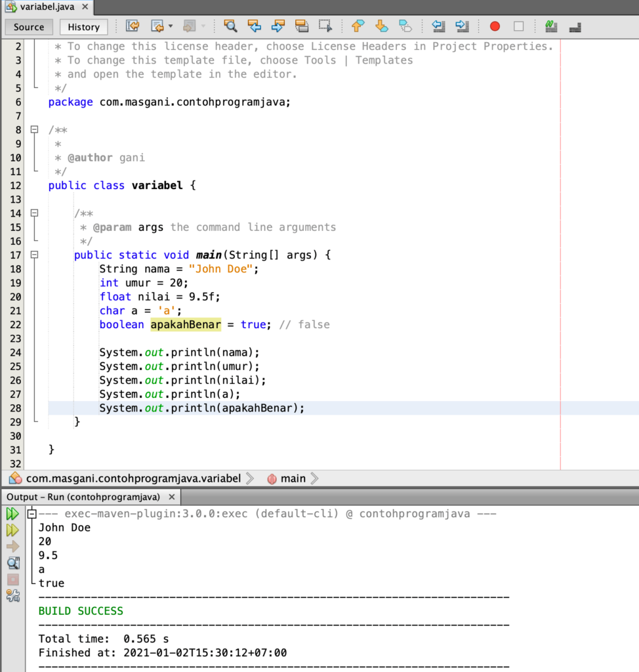The image size is (639, 672).
Task: Click the disabled red Stop icon in Output
Action: [13, 579]
